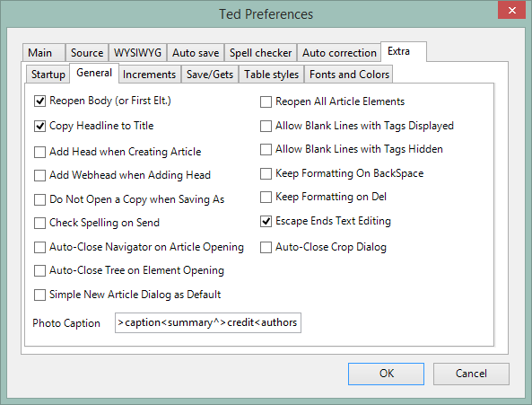Uncheck Reopen Body (or First Elt.)
Image resolution: width=532 pixels, height=405 pixels.
(x=40, y=101)
